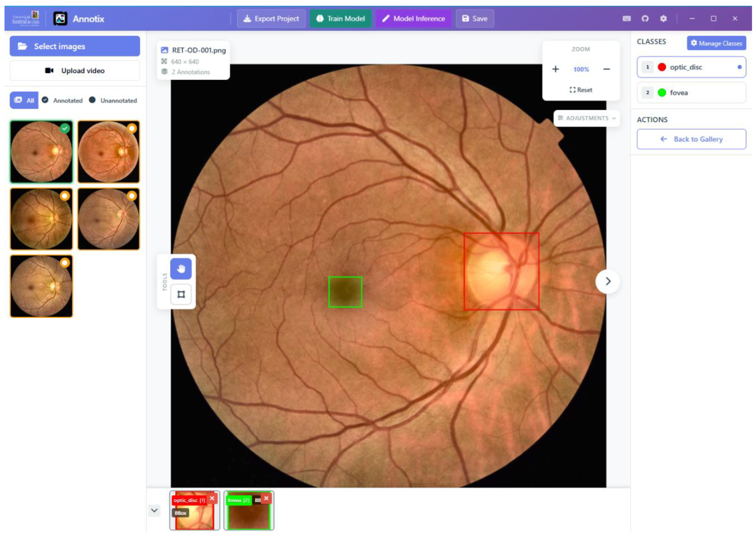Remove the fovea annotation with X
This screenshot has height=538, width=756.
[x=266, y=498]
